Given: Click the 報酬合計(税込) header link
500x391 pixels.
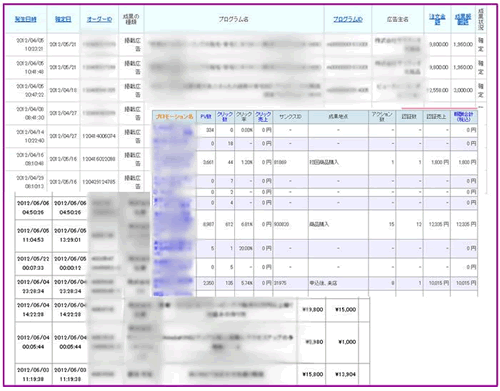Looking at the screenshot, I should tap(464, 117).
